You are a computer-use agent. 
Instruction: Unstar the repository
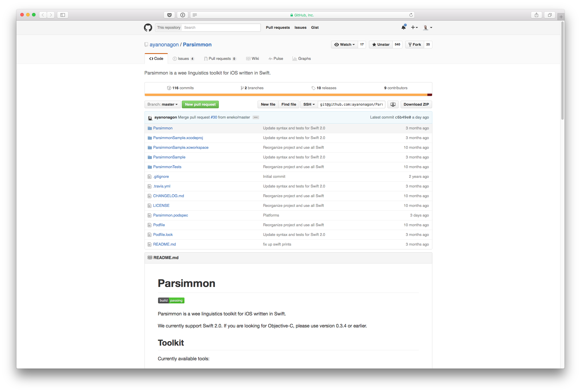381,45
